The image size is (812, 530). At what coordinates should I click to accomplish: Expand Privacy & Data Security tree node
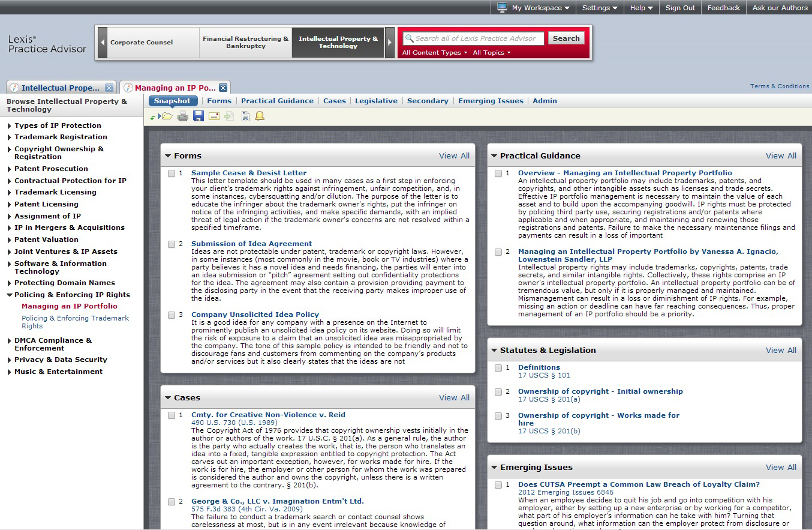coord(9,360)
